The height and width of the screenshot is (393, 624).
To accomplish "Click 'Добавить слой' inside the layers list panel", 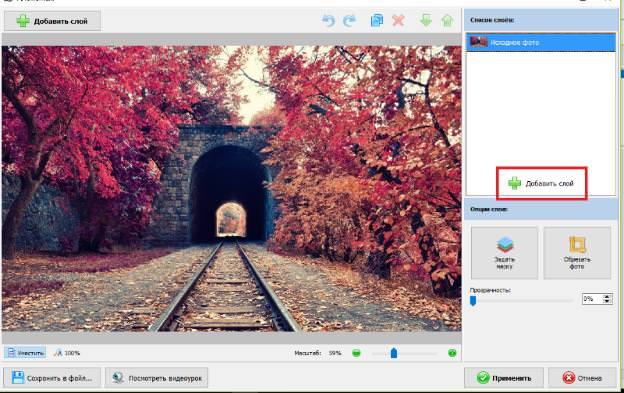I will [x=541, y=183].
